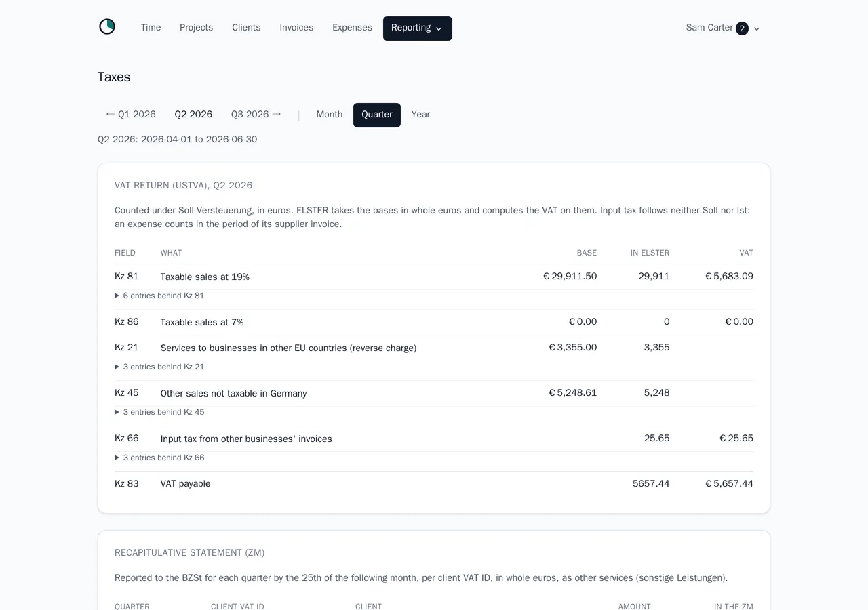The height and width of the screenshot is (610, 868).
Task: Click the 'CLIENT VAT ID' column header
Action: (x=237, y=607)
